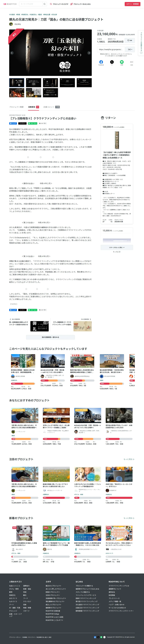Open the 能登半島地震で全壊した須須神社 project card
The width and height of the screenshot is (144, 644).
coord(87,544)
